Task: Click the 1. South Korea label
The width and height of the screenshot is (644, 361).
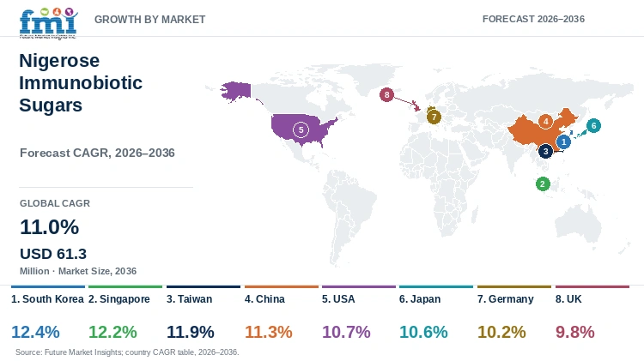Action: tap(47, 299)
